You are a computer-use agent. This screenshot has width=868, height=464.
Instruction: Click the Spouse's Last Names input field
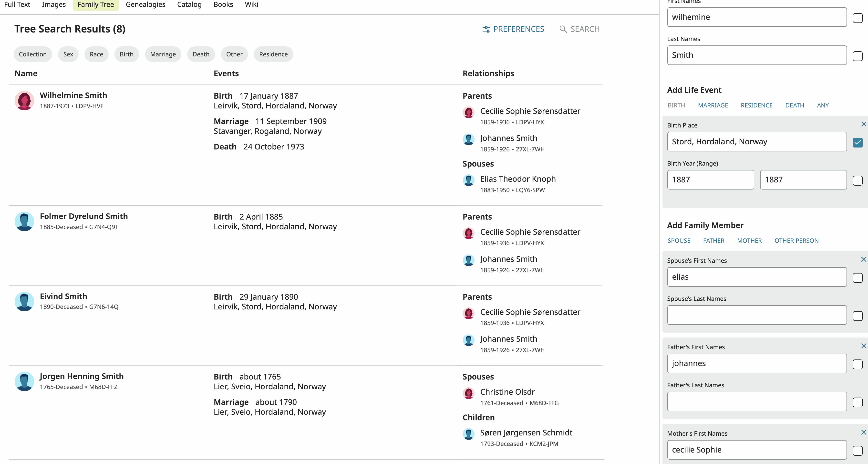pyautogui.click(x=756, y=315)
